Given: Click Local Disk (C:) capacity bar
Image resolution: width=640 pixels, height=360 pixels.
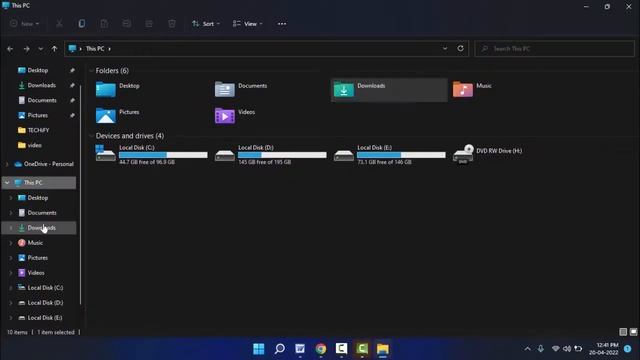Looking at the screenshot, I should pos(163,155).
